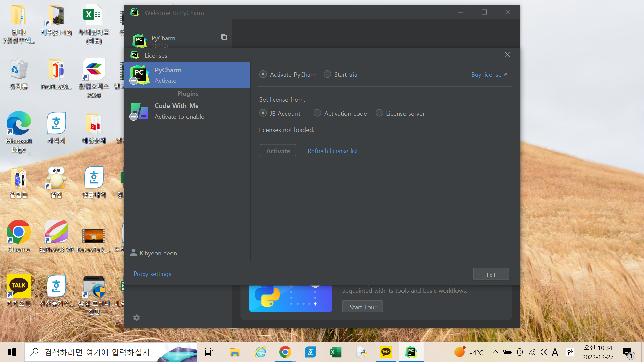Open the Windows Start menu
This screenshot has height=362, width=644.
tap(12, 352)
